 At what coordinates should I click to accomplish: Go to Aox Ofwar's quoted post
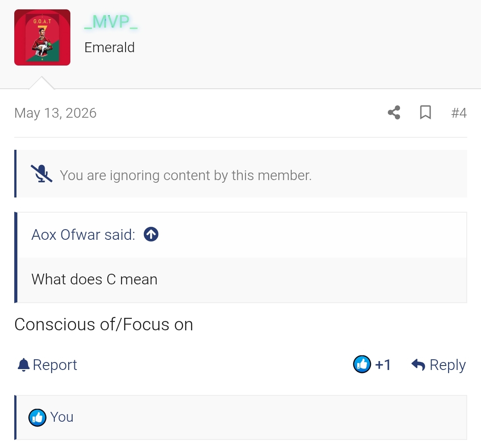pyautogui.click(x=83, y=234)
